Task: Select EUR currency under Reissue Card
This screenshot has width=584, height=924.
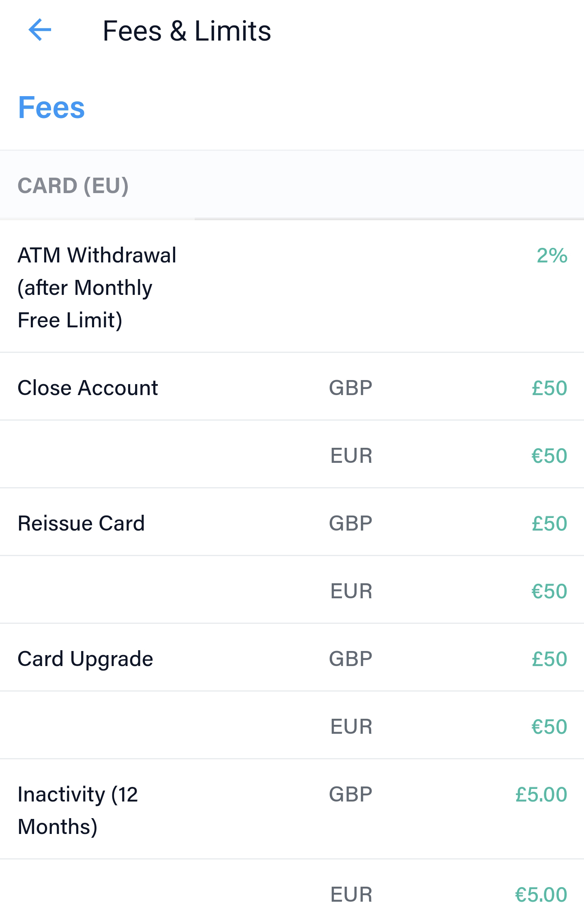Action: click(x=351, y=591)
